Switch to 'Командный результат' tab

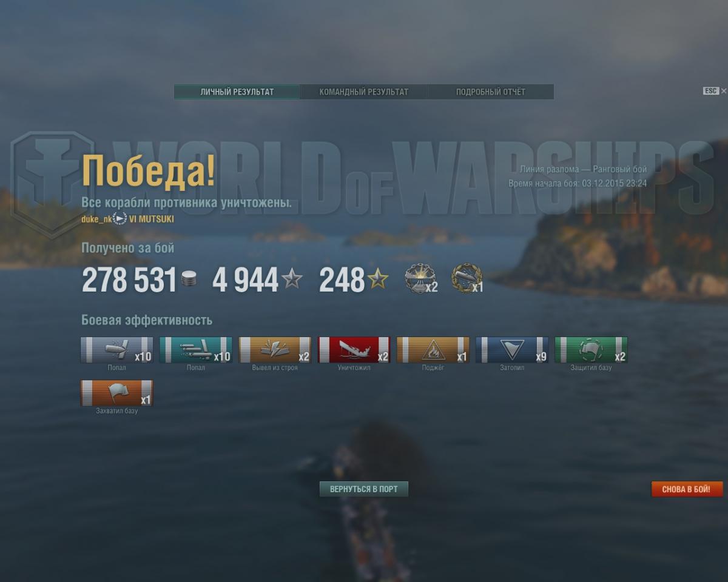coord(364,92)
